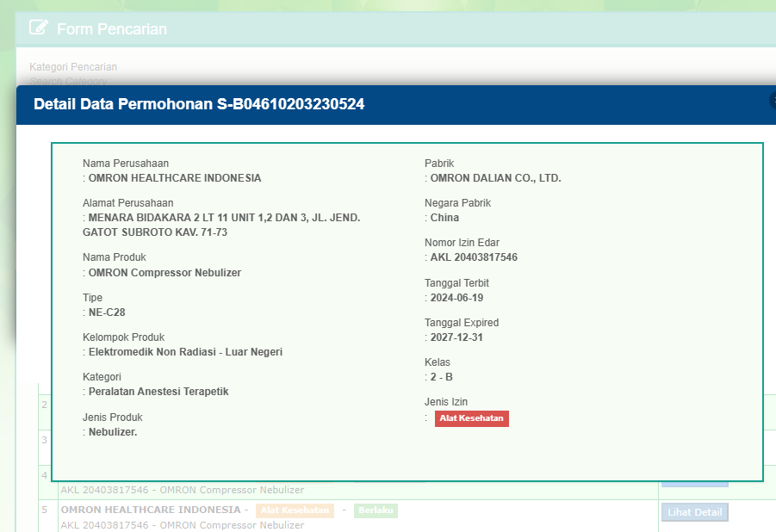Close the Detail Data Permohonan dialog
The width and height of the screenshot is (776, 532).
(772, 101)
